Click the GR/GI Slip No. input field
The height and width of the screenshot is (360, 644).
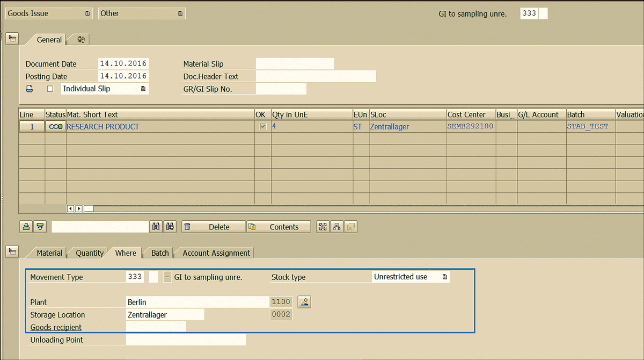(281, 89)
